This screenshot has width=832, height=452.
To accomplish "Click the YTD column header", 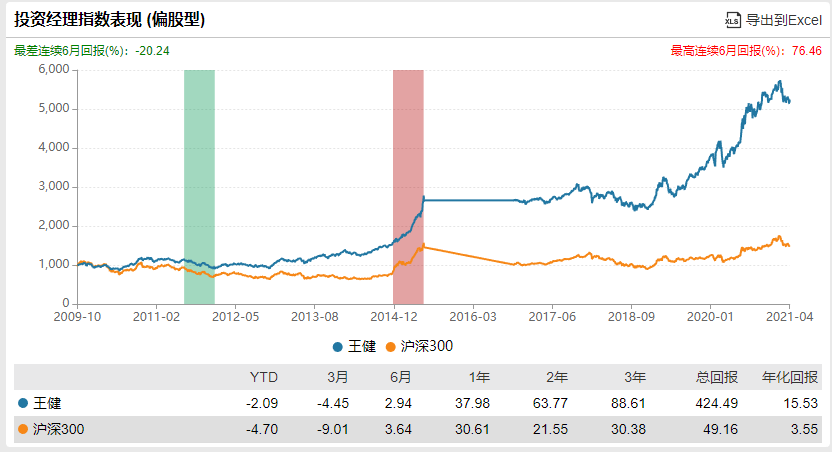I will (x=264, y=377).
